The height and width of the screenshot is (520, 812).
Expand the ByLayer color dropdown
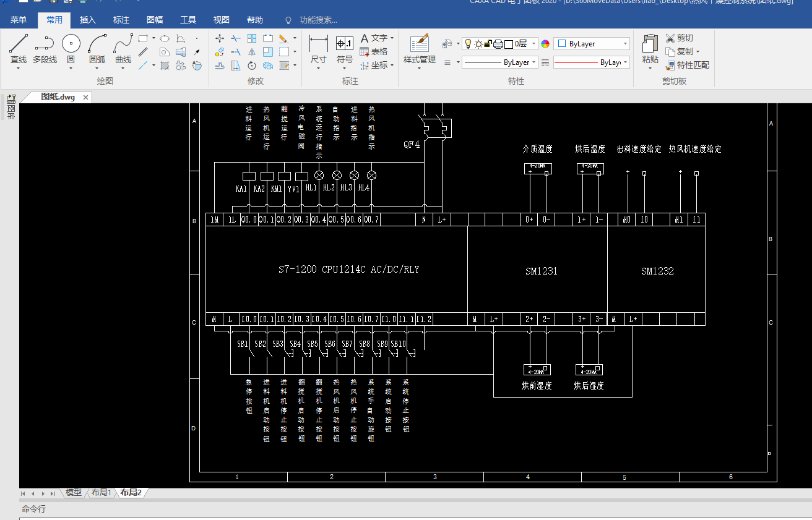point(626,44)
